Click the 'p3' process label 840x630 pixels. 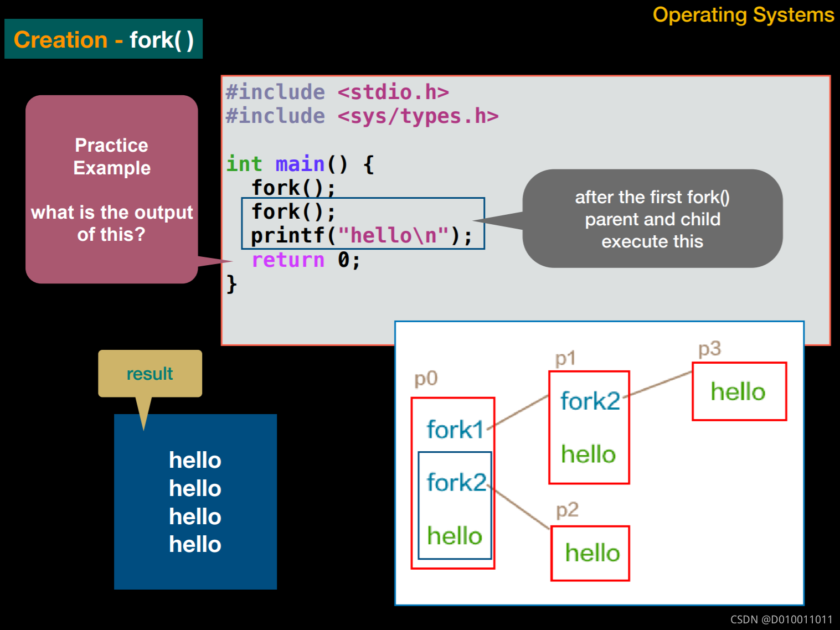(x=709, y=349)
